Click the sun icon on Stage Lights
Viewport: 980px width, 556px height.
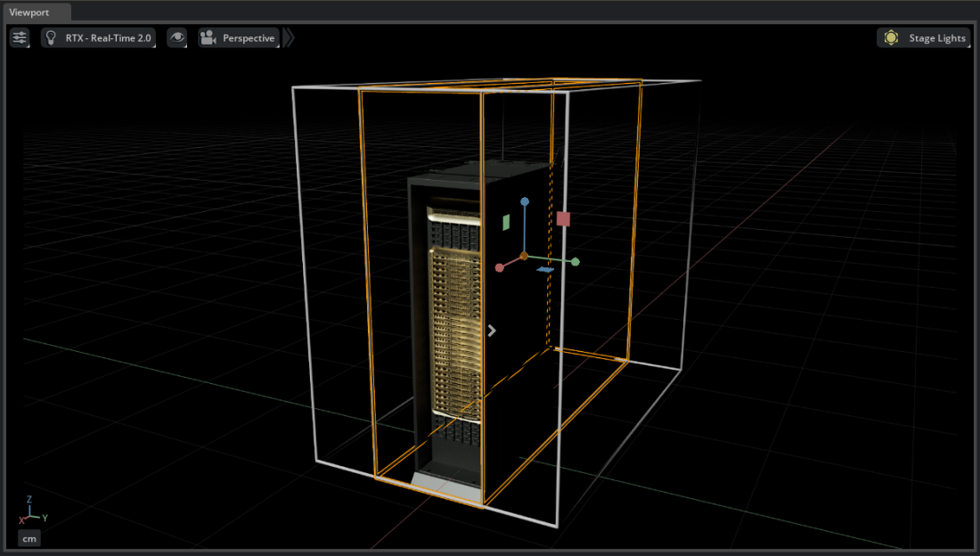point(891,37)
